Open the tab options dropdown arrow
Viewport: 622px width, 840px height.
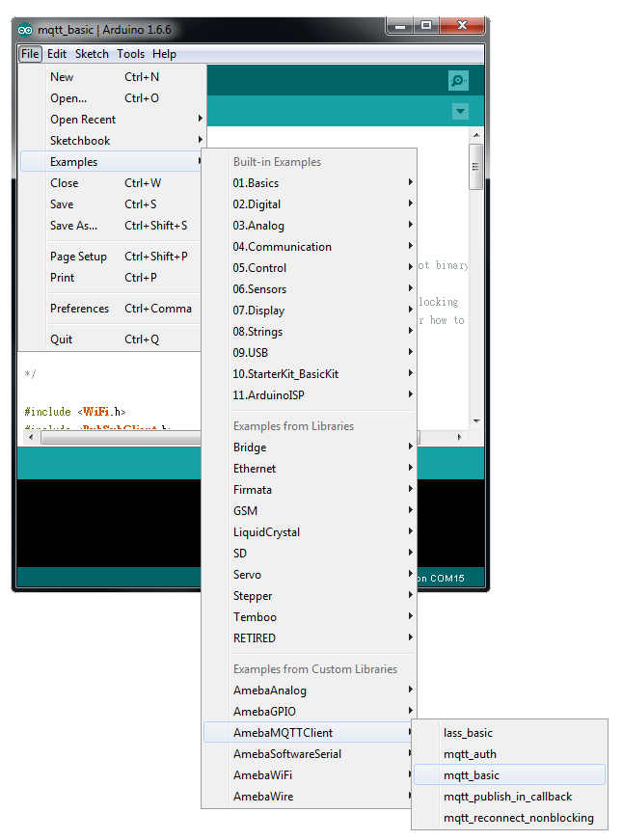460,112
